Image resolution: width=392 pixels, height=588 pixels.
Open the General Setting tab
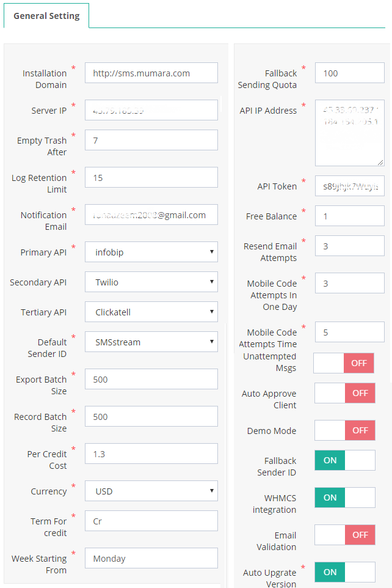(46, 16)
